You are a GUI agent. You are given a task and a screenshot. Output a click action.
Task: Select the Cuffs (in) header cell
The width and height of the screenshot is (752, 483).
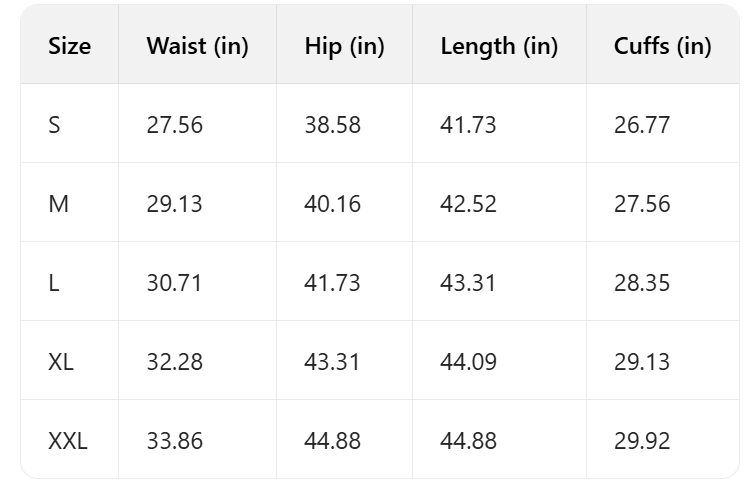point(662,46)
